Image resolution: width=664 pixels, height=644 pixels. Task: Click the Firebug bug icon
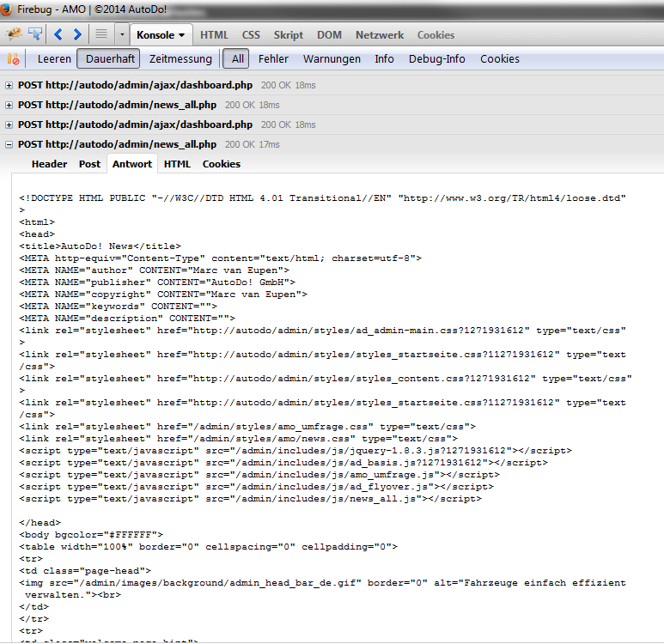[x=14, y=33]
